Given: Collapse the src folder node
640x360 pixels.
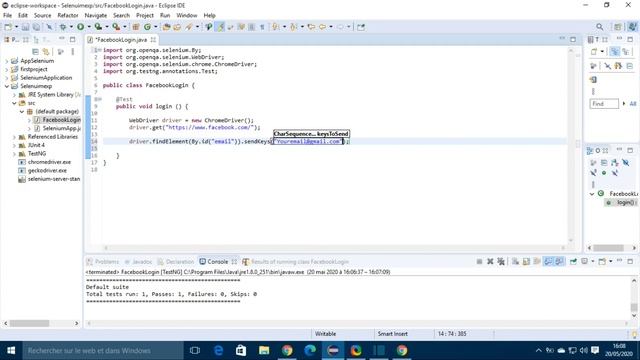Looking at the screenshot, I should [14, 103].
